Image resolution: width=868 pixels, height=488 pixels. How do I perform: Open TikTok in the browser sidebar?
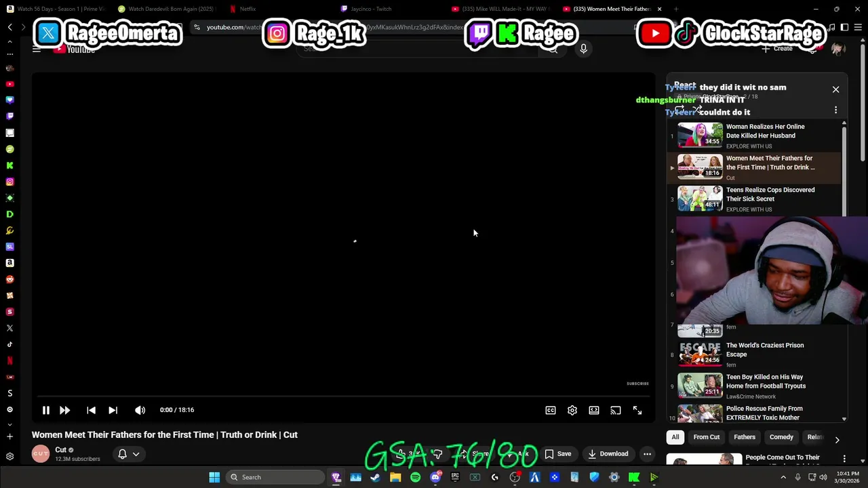pos(9,344)
